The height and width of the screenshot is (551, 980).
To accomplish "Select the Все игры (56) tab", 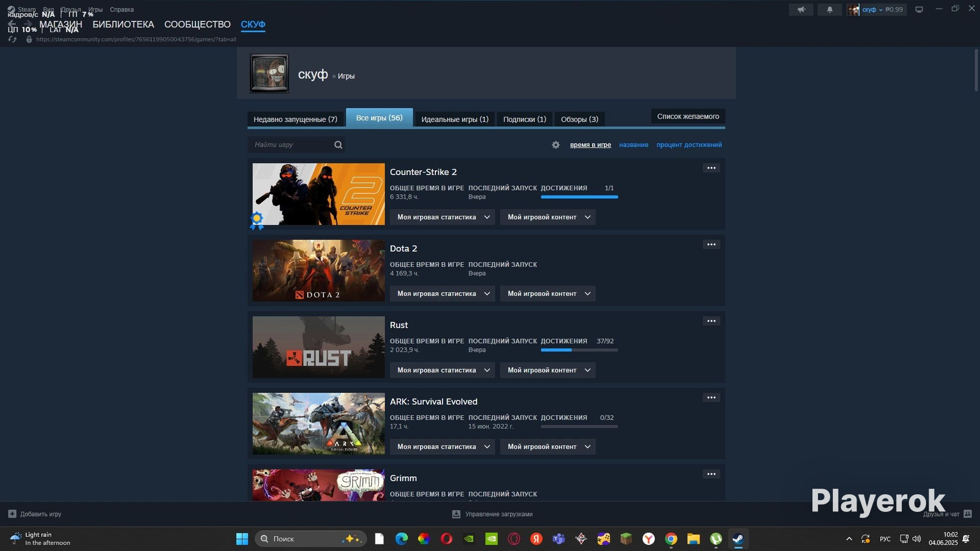I will 379,118.
